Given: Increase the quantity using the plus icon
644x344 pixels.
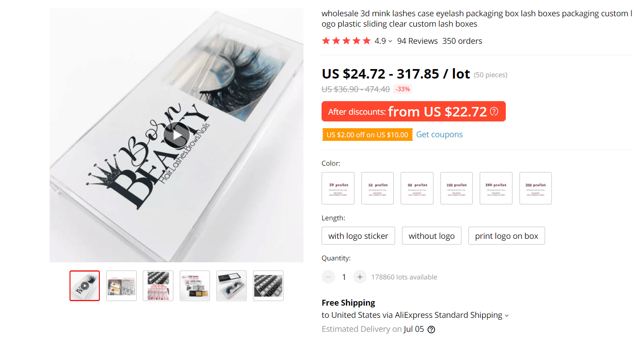Looking at the screenshot, I should click(359, 277).
